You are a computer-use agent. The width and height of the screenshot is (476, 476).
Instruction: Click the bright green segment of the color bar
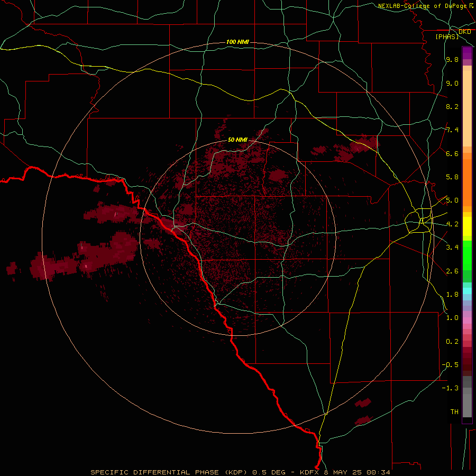tap(467, 255)
